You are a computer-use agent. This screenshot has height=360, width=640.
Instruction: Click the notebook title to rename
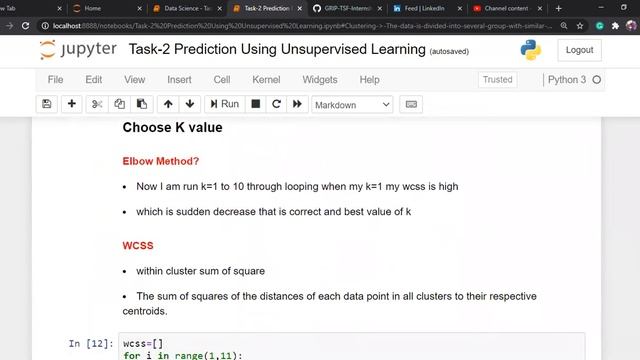point(277,49)
